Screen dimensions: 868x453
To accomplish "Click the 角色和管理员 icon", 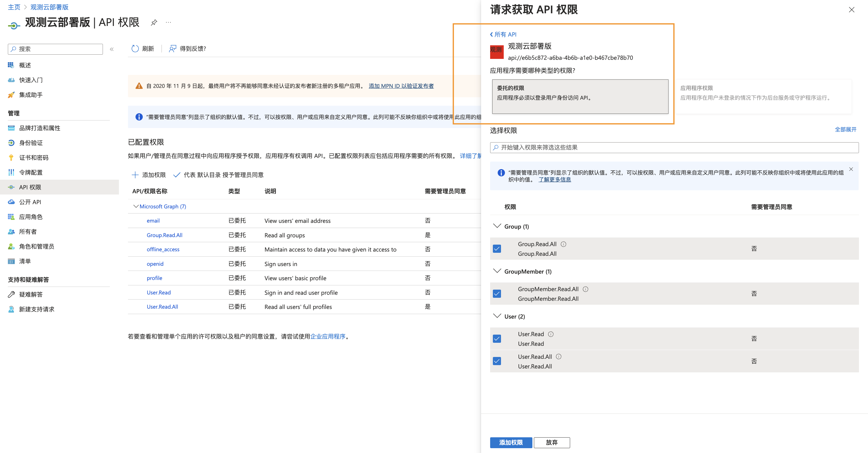I will pos(11,246).
